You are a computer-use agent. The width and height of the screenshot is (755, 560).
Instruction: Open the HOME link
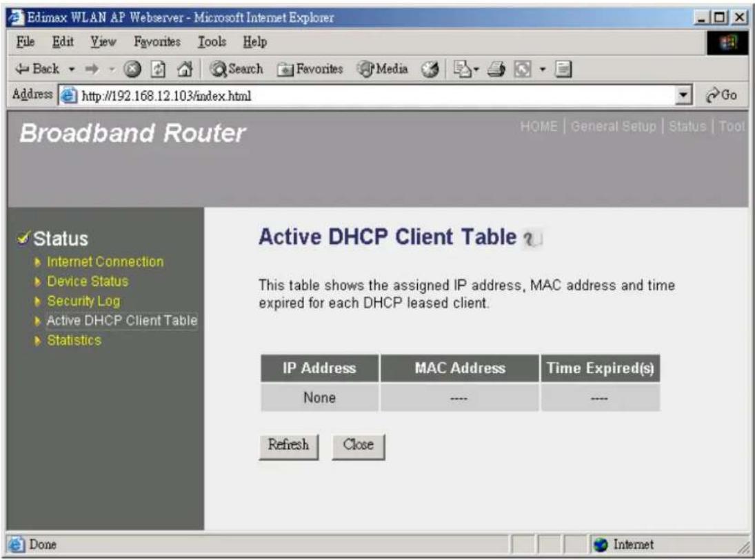pos(538,127)
